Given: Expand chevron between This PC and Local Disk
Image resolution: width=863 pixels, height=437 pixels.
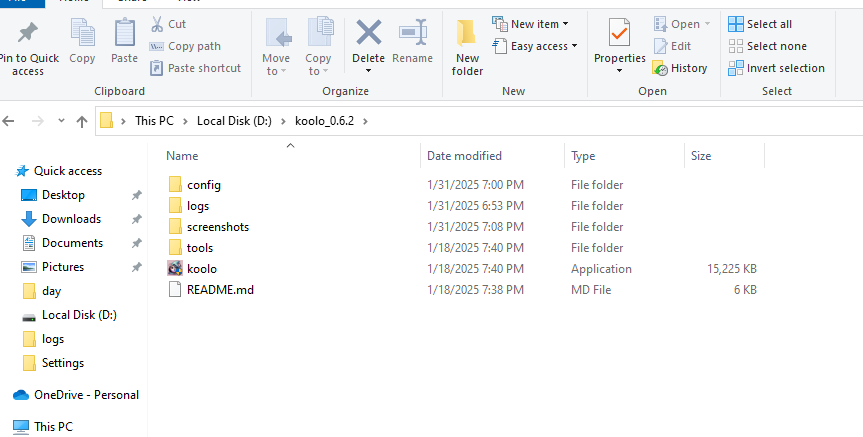Looking at the screenshot, I should pyautogui.click(x=185, y=121).
